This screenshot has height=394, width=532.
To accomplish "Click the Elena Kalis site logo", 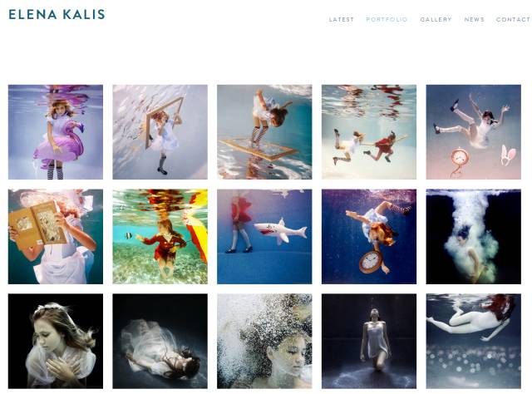I will [x=57, y=15].
